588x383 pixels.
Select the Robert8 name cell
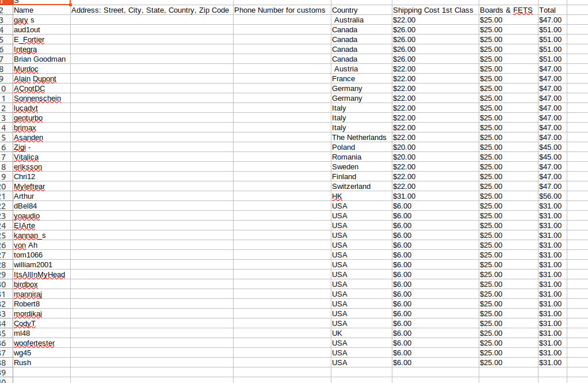pos(41,304)
